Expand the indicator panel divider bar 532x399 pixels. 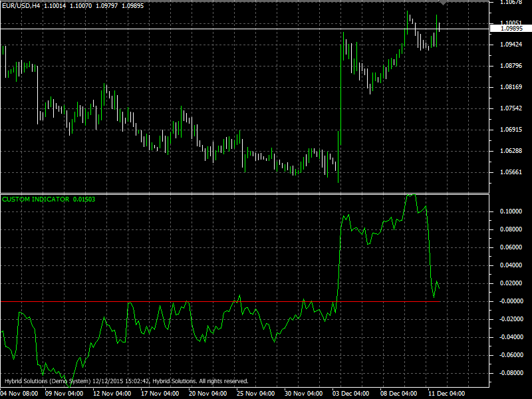[266, 194]
